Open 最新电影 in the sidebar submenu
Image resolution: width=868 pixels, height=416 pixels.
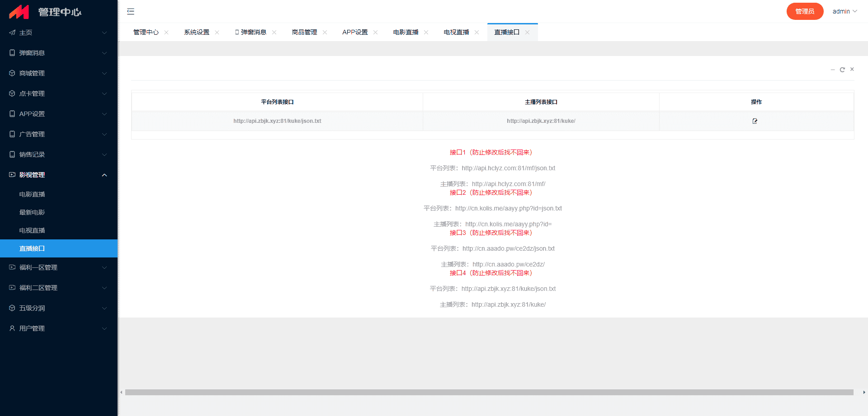pos(32,212)
